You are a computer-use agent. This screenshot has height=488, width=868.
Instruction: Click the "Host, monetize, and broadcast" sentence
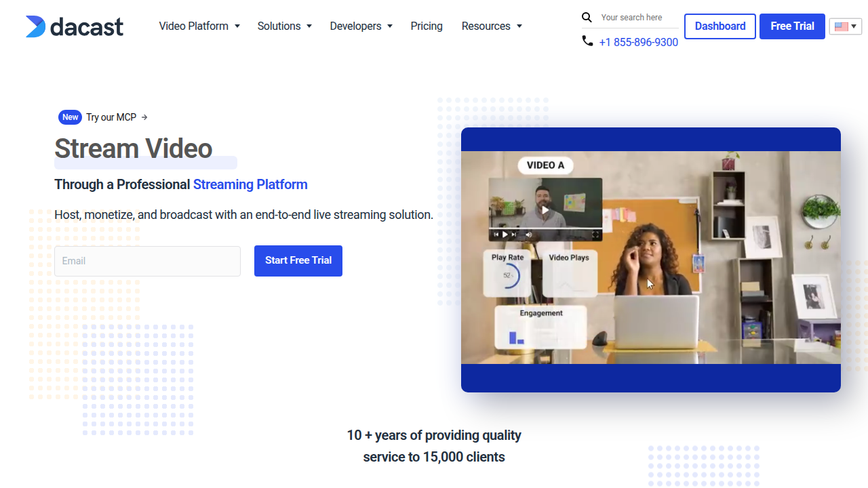[243, 215]
